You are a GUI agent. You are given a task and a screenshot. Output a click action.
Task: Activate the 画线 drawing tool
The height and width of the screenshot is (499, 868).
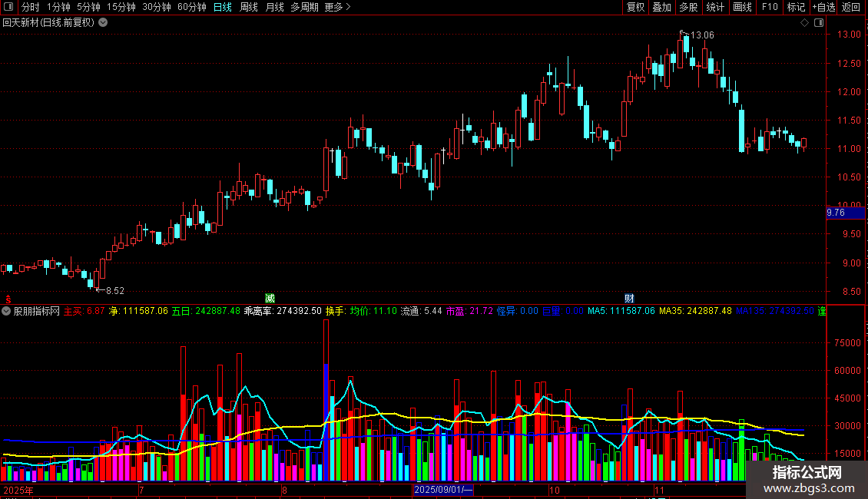[742, 7]
